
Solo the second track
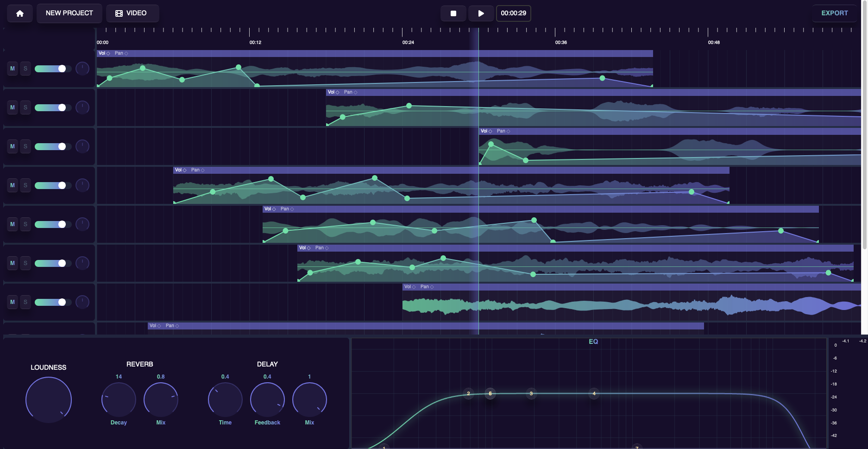tap(25, 108)
